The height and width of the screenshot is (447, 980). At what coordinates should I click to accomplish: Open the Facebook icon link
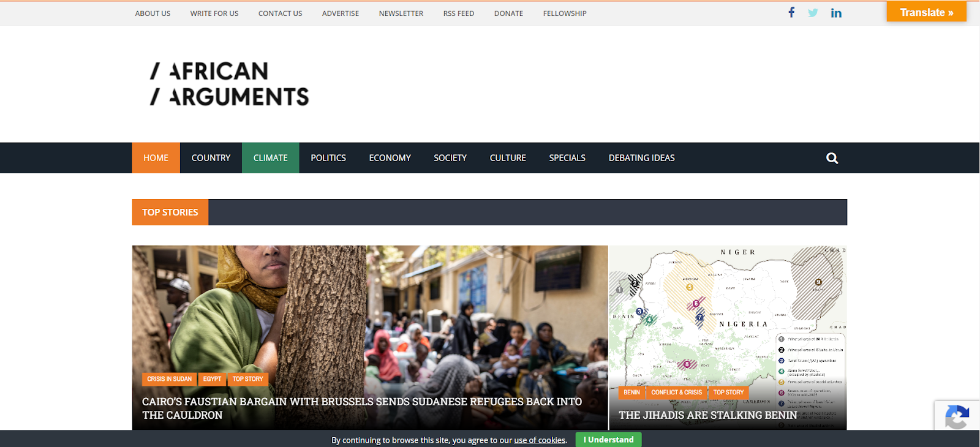tap(791, 12)
